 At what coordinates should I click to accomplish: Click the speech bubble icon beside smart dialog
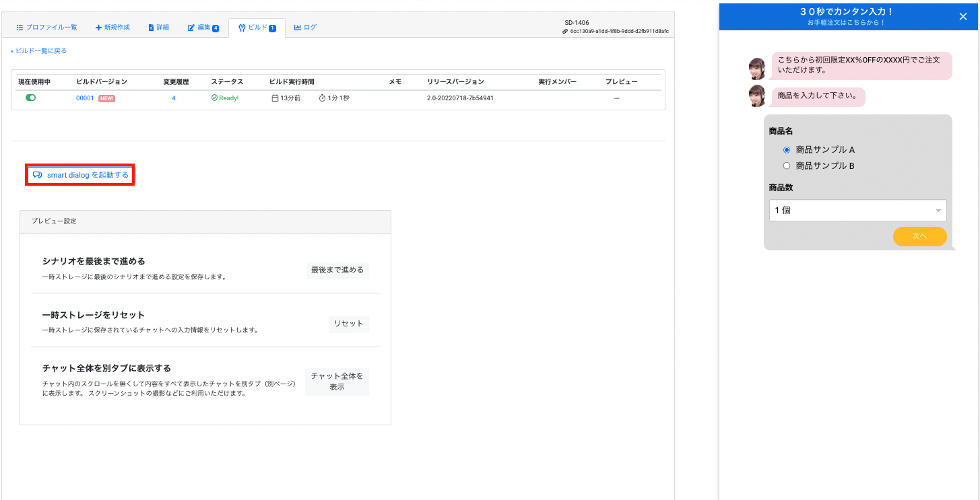(38, 175)
